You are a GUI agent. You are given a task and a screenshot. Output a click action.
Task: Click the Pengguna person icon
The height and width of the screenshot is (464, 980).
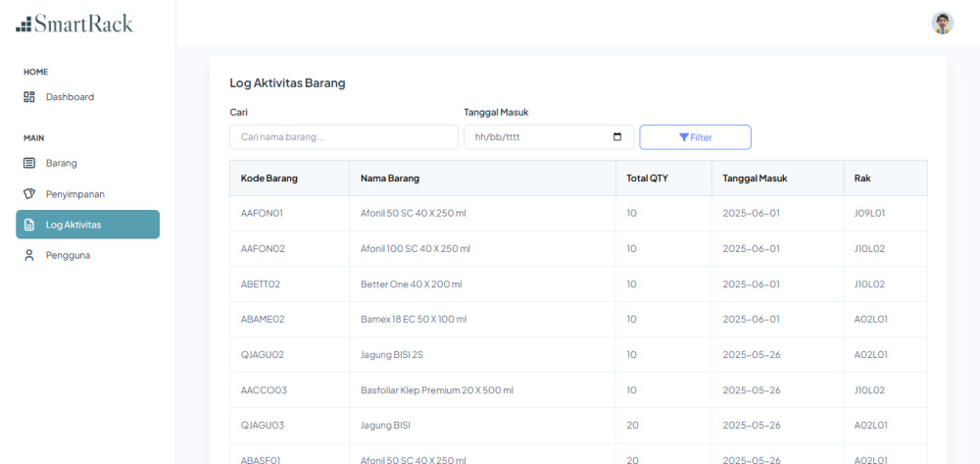pos(28,255)
